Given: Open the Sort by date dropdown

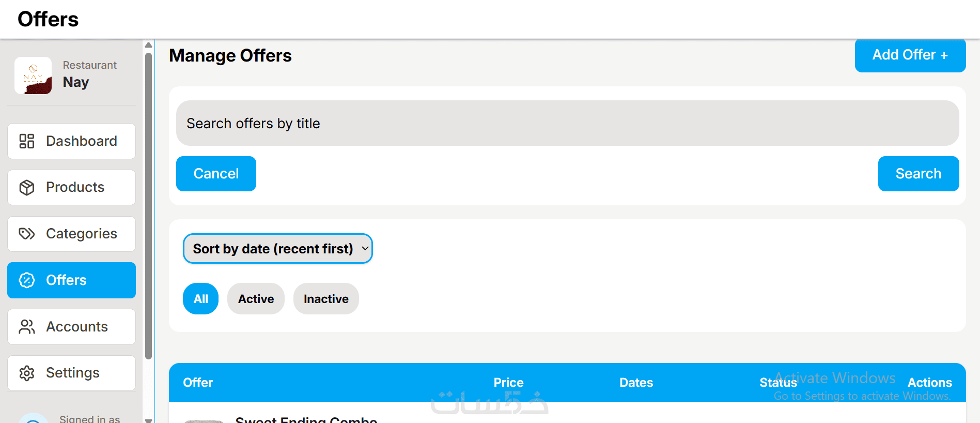Looking at the screenshot, I should click(277, 249).
